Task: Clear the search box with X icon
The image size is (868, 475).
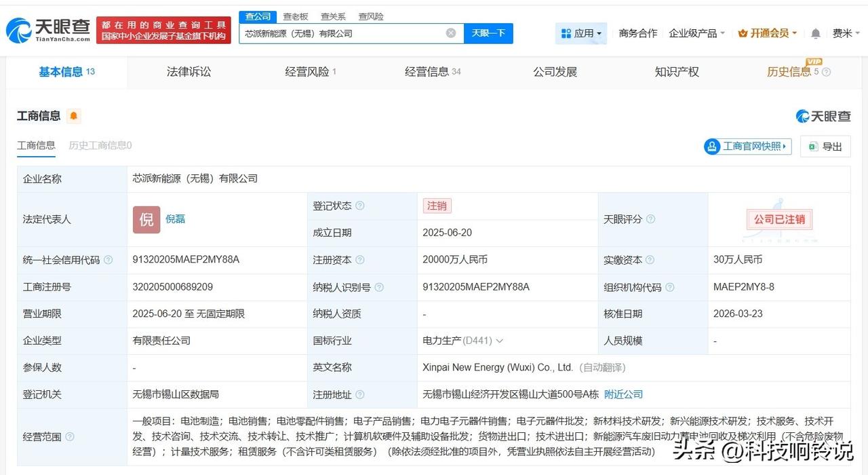Action: [451, 33]
